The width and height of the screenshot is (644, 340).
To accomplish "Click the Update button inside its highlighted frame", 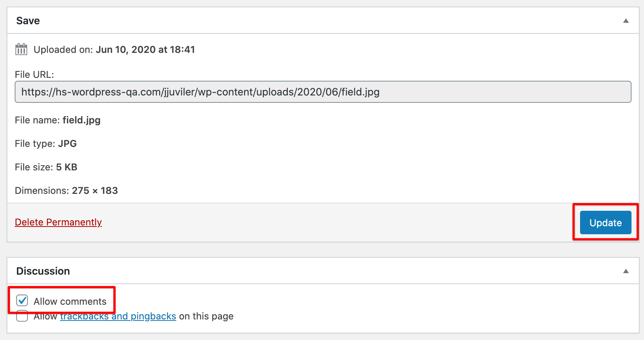I will tap(605, 223).
